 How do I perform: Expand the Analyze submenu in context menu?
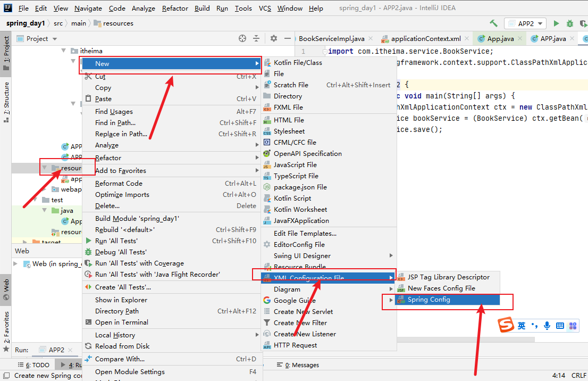click(171, 145)
